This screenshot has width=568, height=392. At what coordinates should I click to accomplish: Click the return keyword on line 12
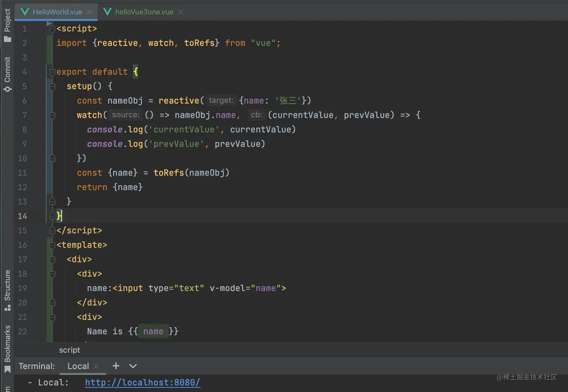[x=92, y=187]
